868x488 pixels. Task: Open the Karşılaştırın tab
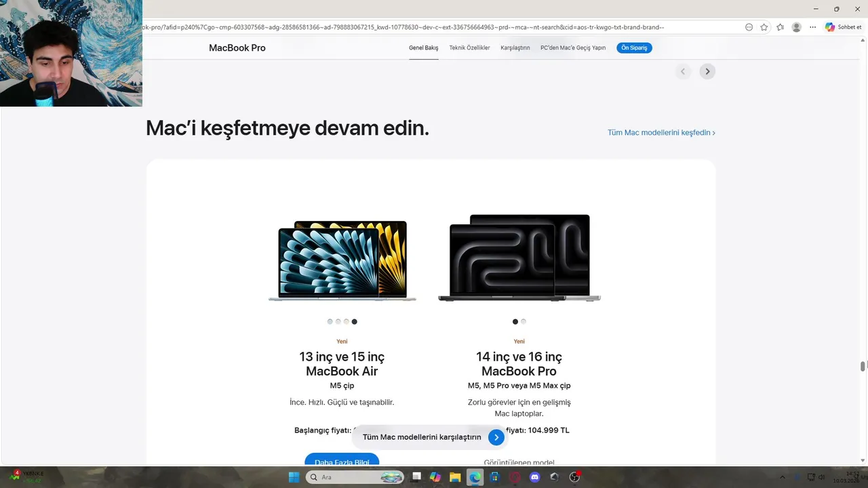[515, 47]
